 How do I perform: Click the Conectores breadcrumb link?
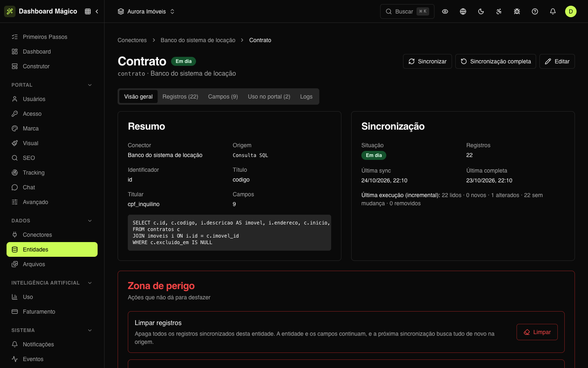pos(132,40)
